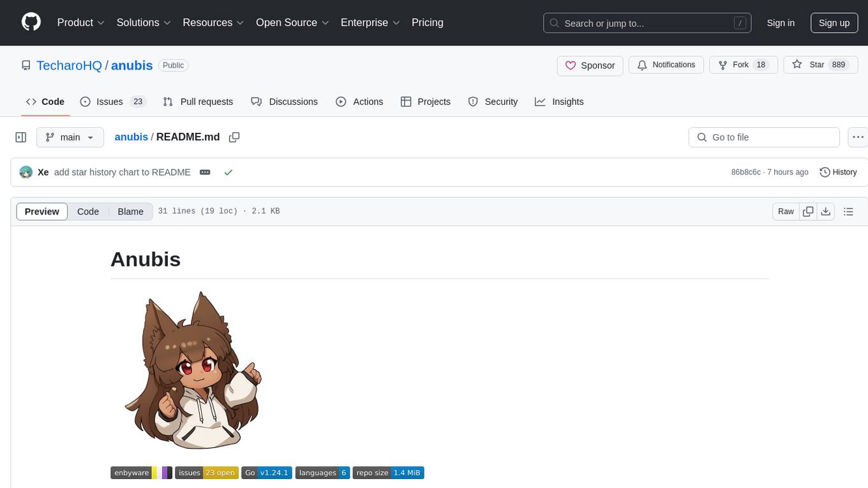Open the Actions tab
868x488 pixels.
point(359,102)
